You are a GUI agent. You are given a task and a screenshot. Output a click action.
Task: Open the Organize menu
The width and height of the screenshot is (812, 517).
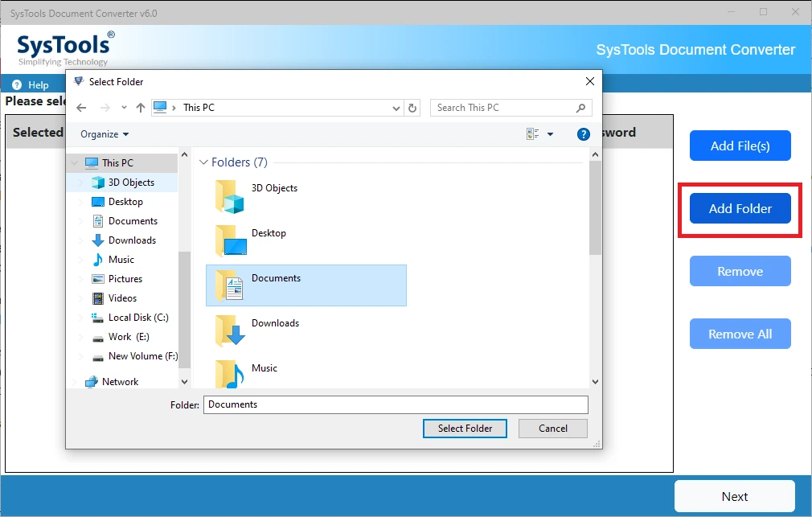104,134
